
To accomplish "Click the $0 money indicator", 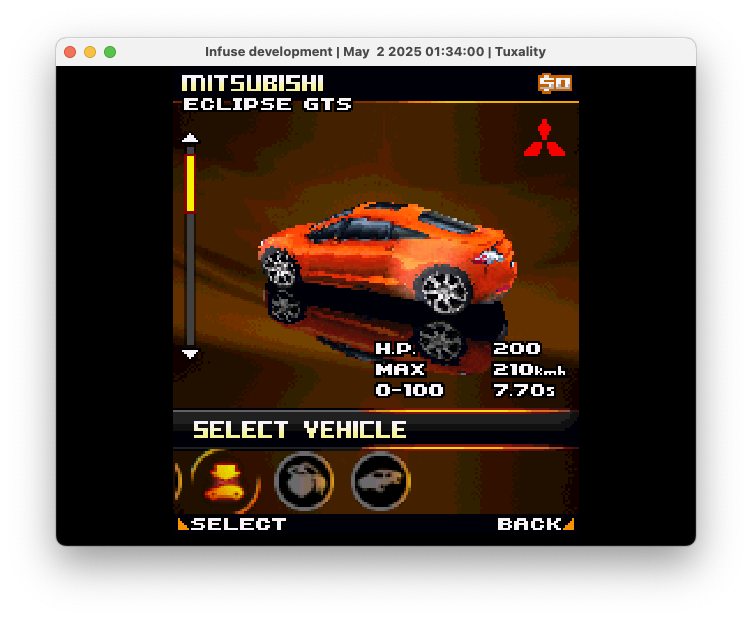I will (555, 83).
